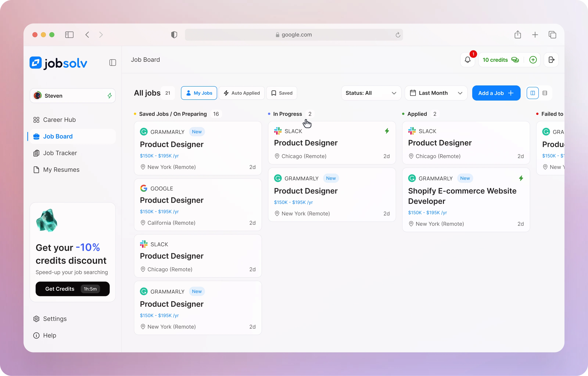Viewport: 588px width, 376px height.
Task: Open the Google Product Designer job card
Action: tap(198, 205)
